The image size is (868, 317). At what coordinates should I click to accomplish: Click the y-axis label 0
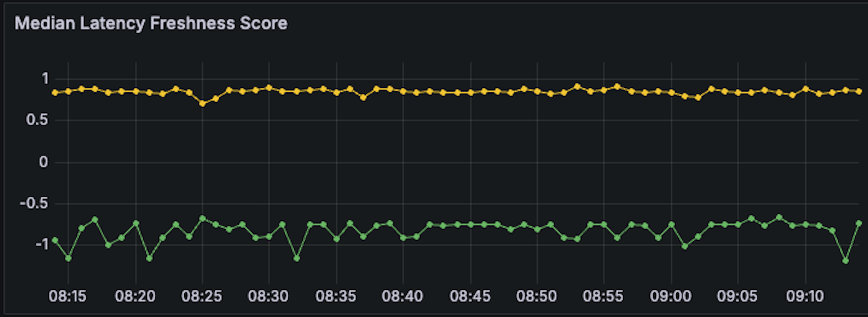(43, 162)
